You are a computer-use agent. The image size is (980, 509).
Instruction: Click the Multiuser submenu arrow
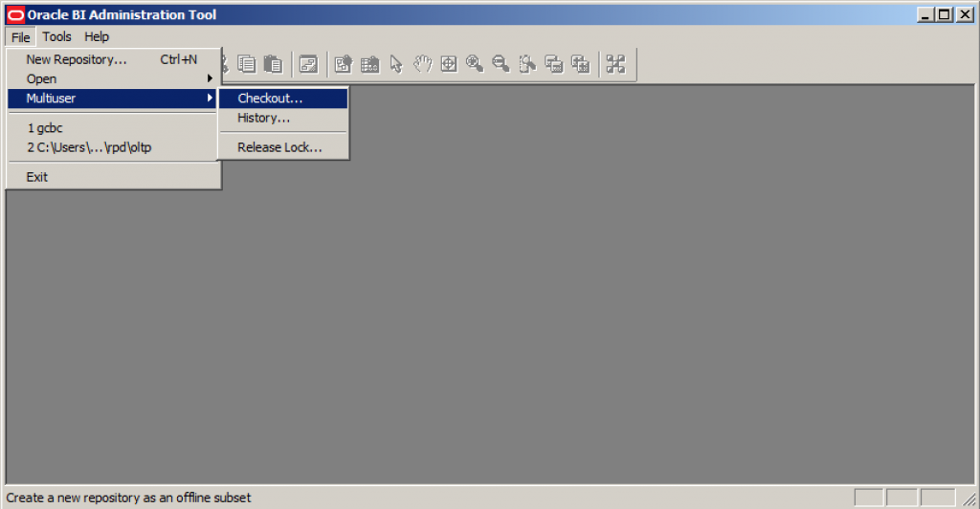pyautogui.click(x=210, y=98)
